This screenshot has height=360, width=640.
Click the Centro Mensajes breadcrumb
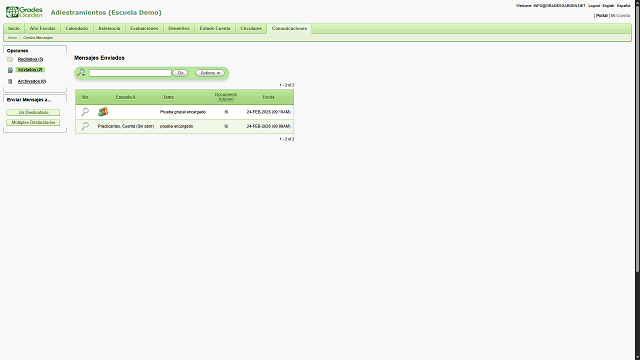[x=38, y=38]
